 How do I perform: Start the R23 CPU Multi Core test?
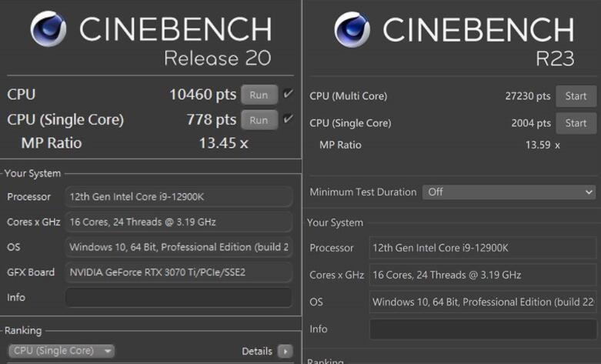tap(576, 96)
